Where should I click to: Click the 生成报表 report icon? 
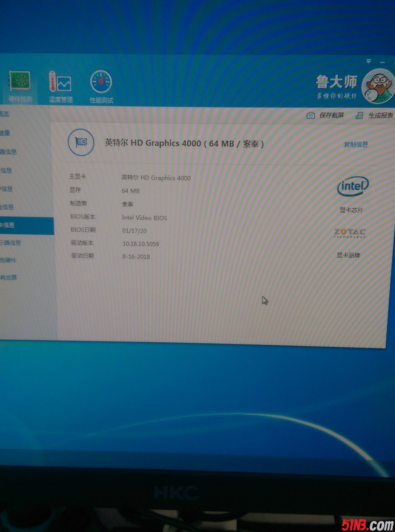(359, 116)
